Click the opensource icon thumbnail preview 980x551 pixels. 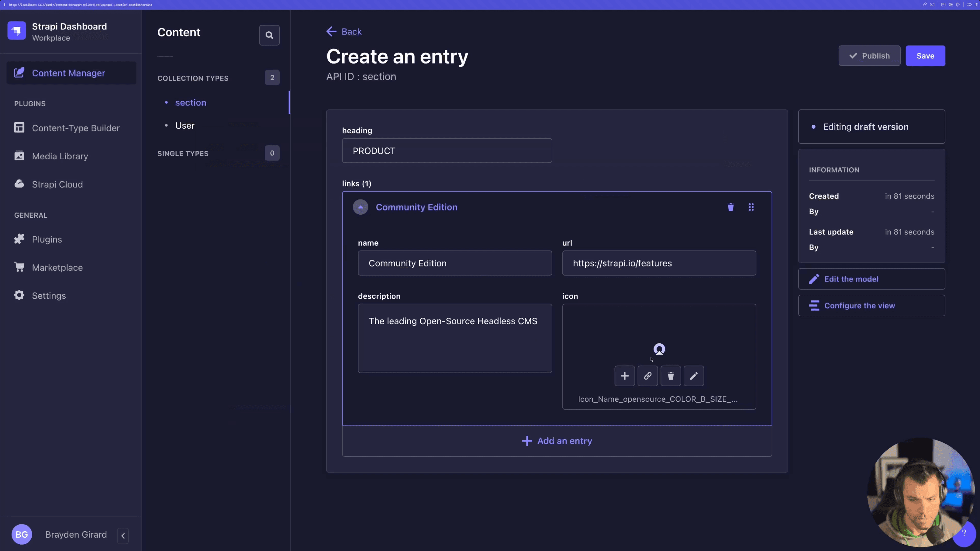659,349
